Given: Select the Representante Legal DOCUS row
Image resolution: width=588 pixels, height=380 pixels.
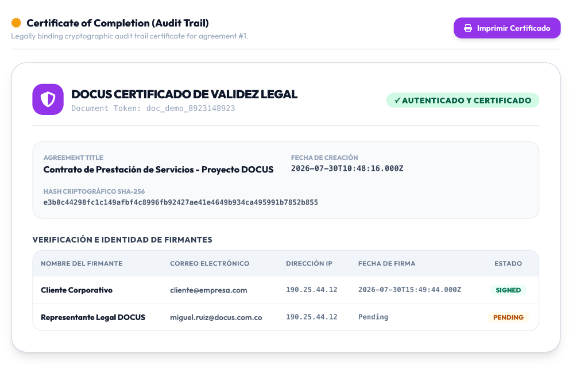Looking at the screenshot, I should point(286,317).
